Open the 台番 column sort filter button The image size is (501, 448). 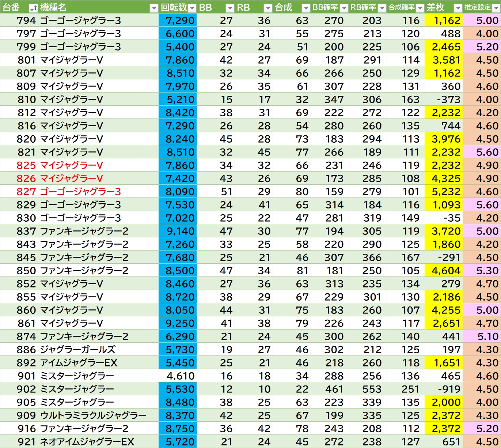coord(33,8)
